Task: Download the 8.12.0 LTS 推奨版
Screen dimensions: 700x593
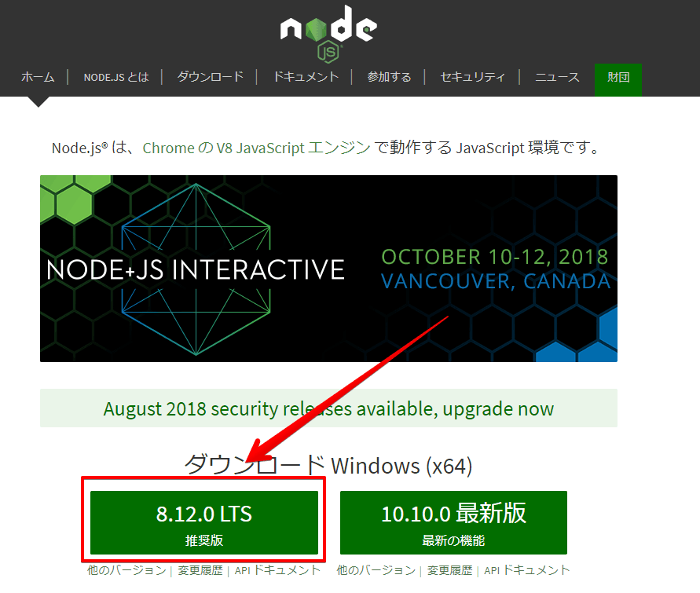Action: (x=204, y=522)
